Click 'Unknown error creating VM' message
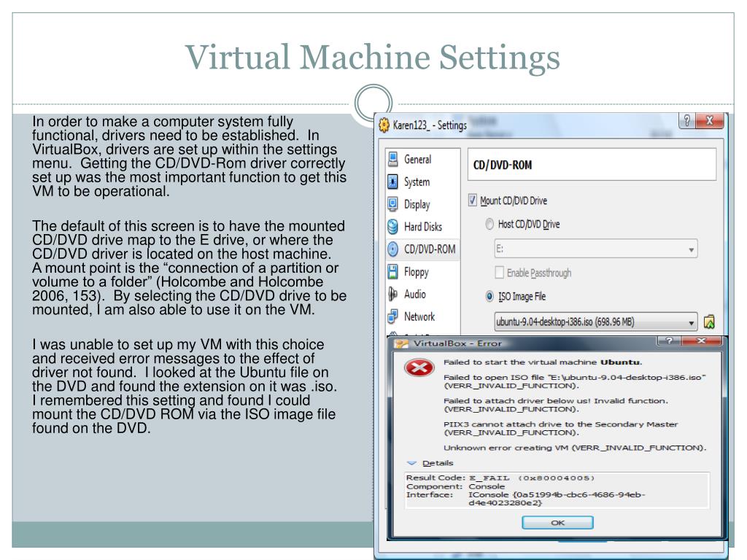Screen dimensions: 747x560 click(x=575, y=448)
